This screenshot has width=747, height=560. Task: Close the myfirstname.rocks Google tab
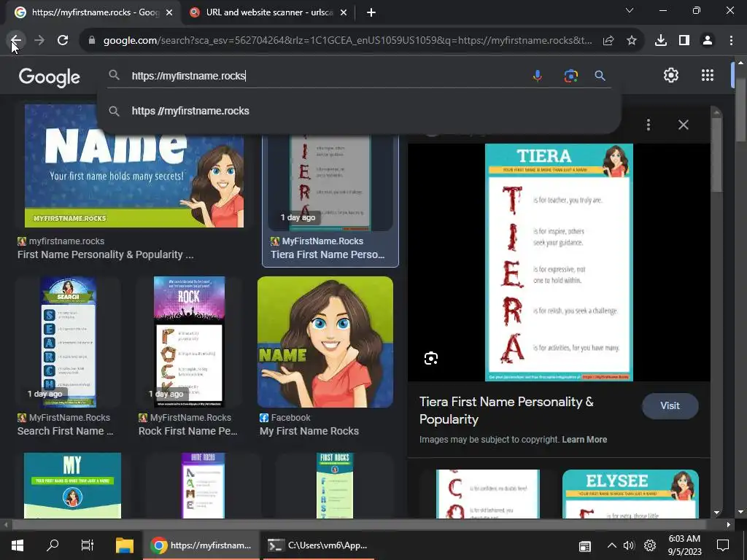[169, 12]
